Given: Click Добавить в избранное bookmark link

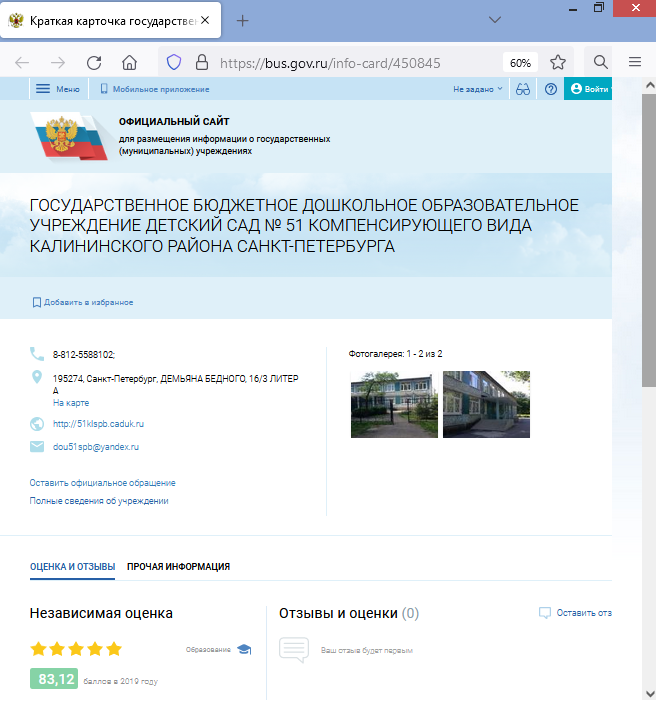Looking at the screenshot, I should [83, 303].
